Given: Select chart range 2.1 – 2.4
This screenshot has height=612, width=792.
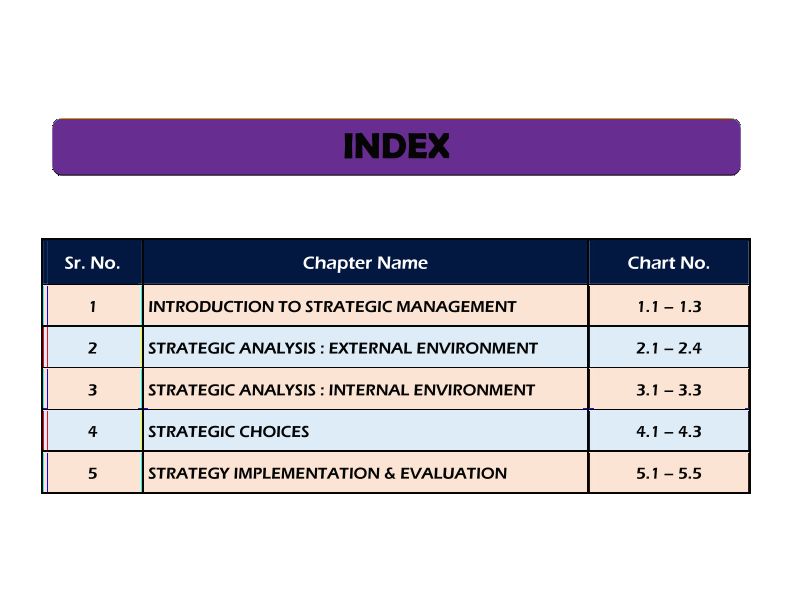Looking at the screenshot, I should [668, 348].
